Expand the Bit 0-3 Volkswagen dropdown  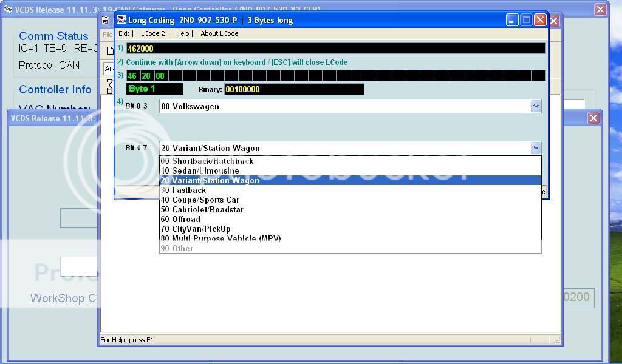(535, 106)
